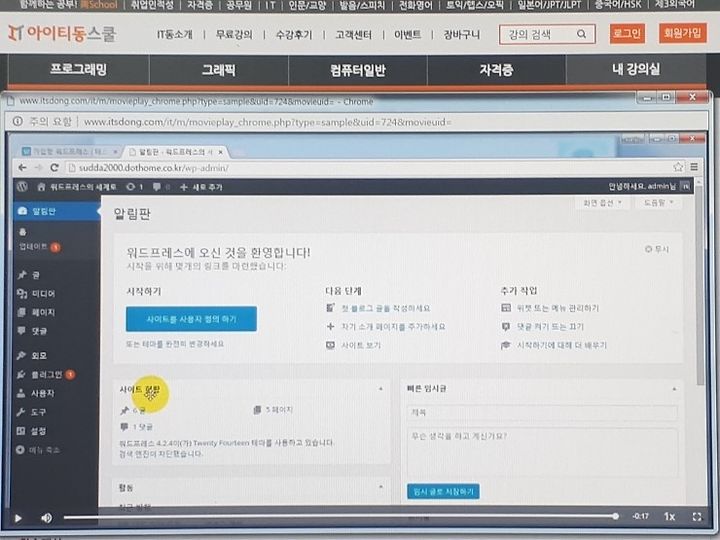Open the comments bubble in admin bar
Image resolution: width=720 pixels, height=540 pixels.
point(161,187)
